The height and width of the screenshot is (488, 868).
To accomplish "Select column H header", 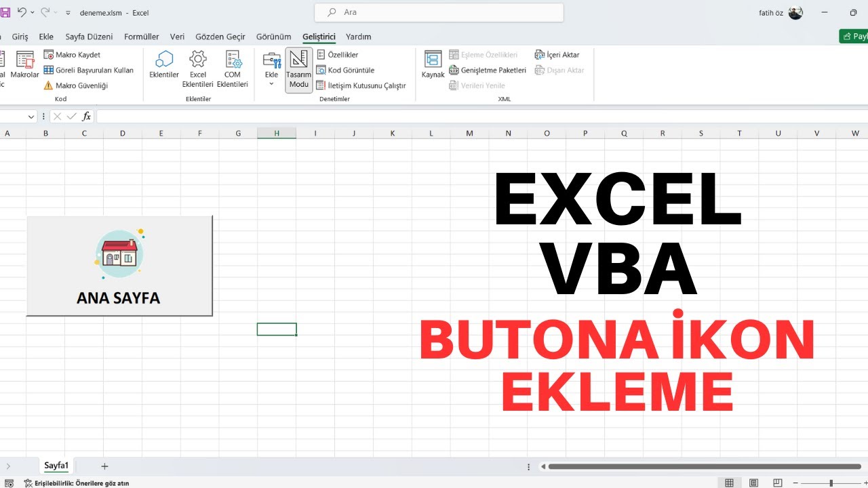I will click(x=277, y=134).
